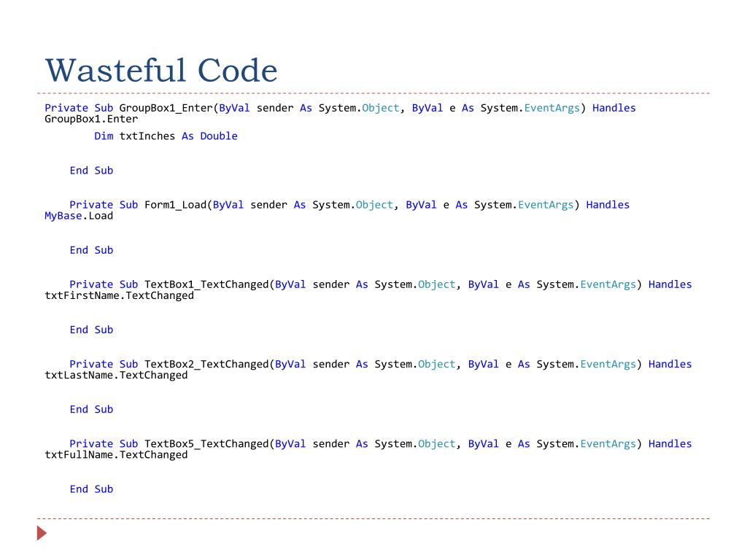Click 'Private Sub' before TextBox5_TextChanged
This screenshot has height=560, width=747.
pyautogui.click(x=104, y=444)
